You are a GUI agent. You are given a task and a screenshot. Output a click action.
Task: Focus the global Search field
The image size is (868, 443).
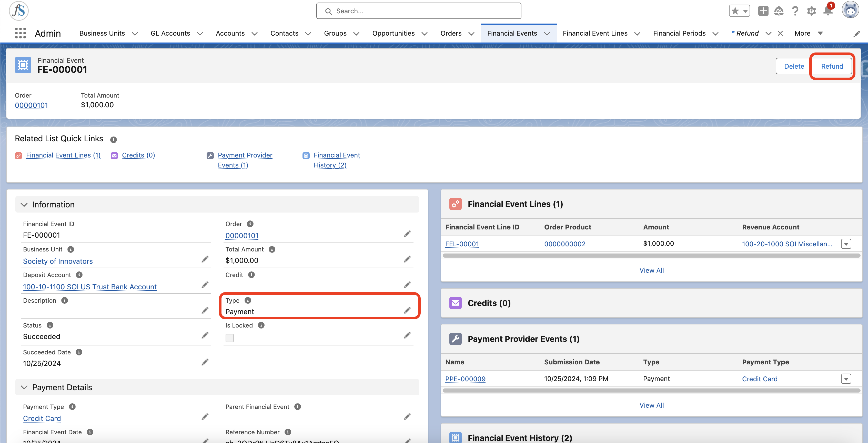pyautogui.click(x=419, y=11)
